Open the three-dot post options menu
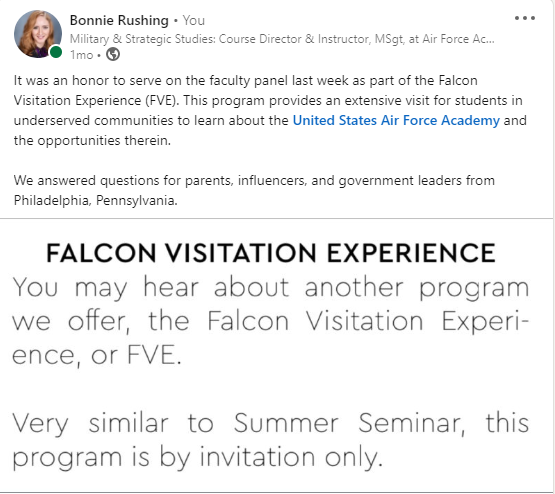The image size is (555, 494). tap(525, 18)
